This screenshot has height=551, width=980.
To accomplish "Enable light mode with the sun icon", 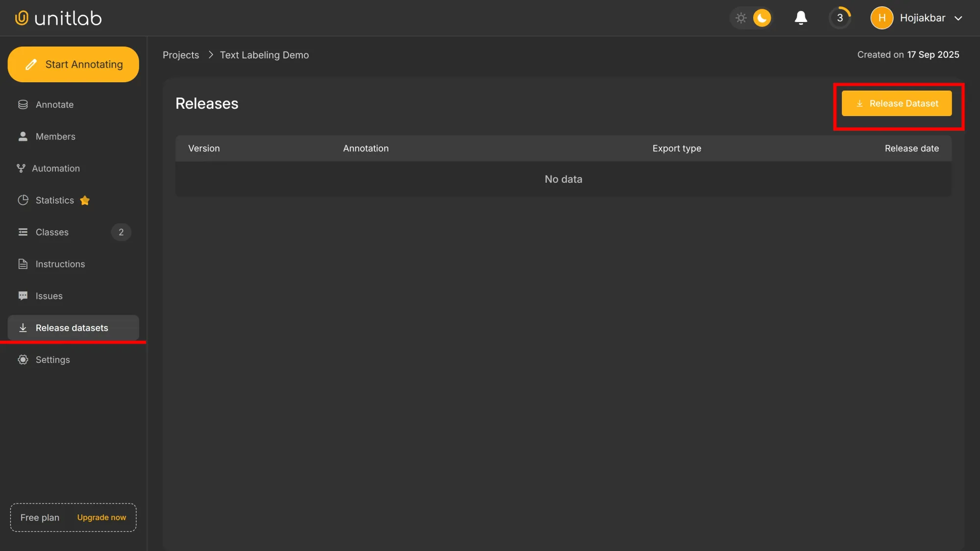I will click(741, 18).
